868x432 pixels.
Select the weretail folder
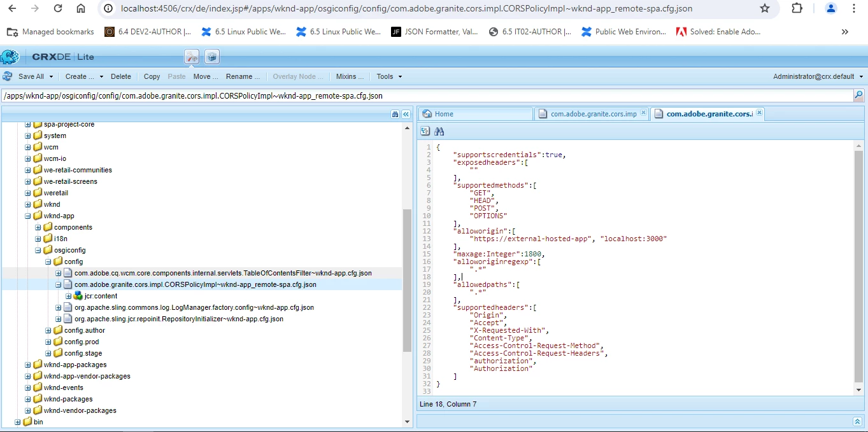[x=56, y=193]
